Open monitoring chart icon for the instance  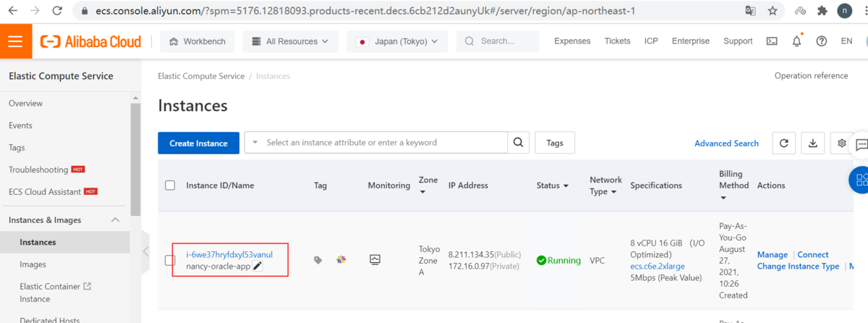point(375,259)
